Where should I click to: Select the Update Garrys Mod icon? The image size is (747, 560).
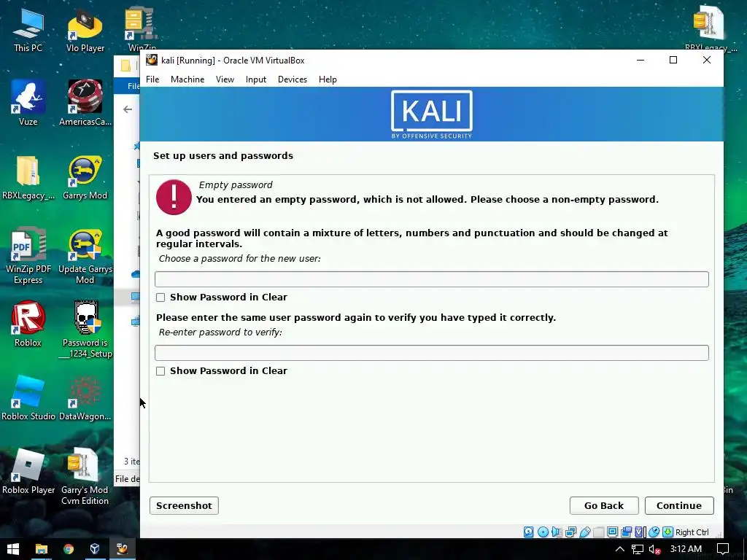pyautogui.click(x=85, y=256)
